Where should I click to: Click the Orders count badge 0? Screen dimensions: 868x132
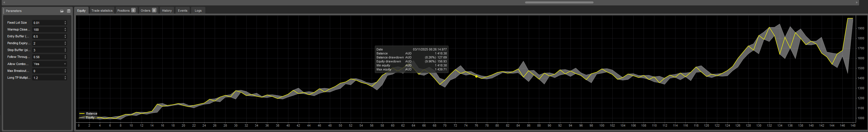click(x=154, y=11)
